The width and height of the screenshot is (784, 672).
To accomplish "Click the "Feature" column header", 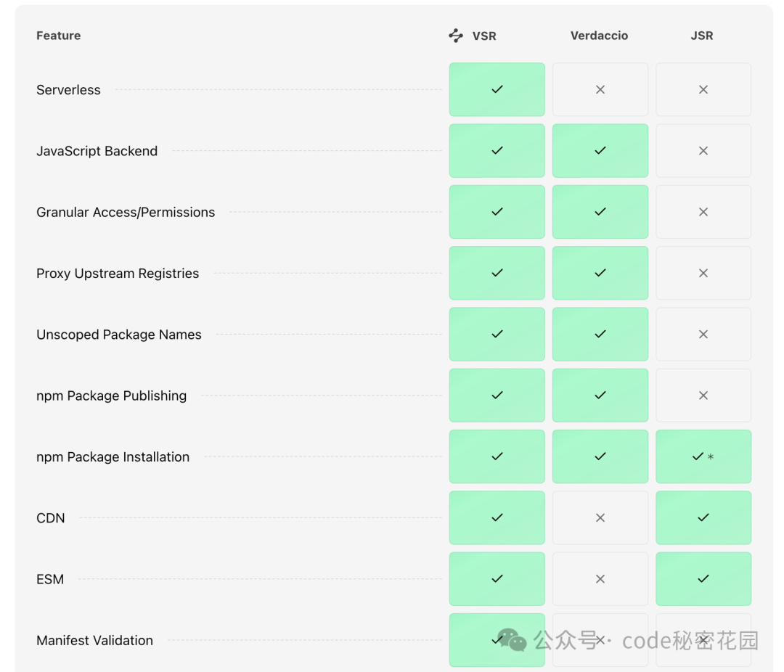I will 59,36.
